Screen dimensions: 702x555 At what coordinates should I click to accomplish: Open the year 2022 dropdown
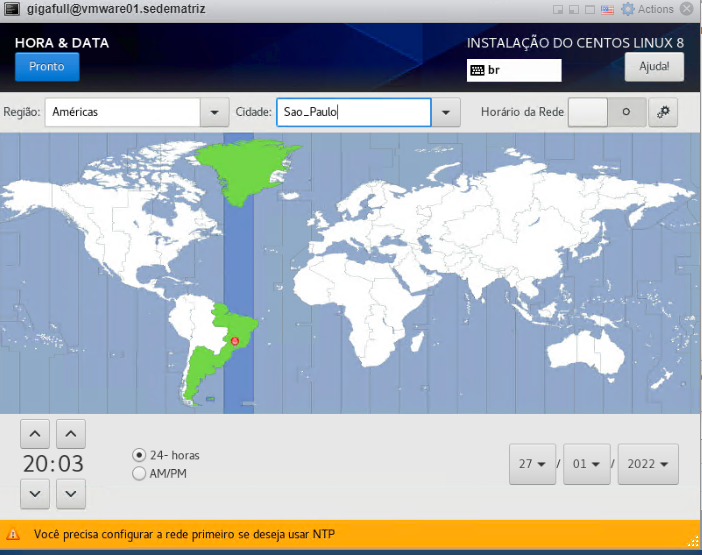click(x=648, y=464)
